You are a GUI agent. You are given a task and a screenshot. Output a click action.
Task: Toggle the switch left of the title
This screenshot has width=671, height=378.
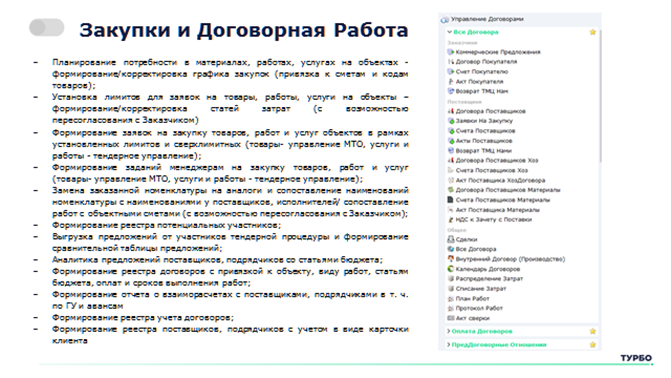[x=47, y=28]
